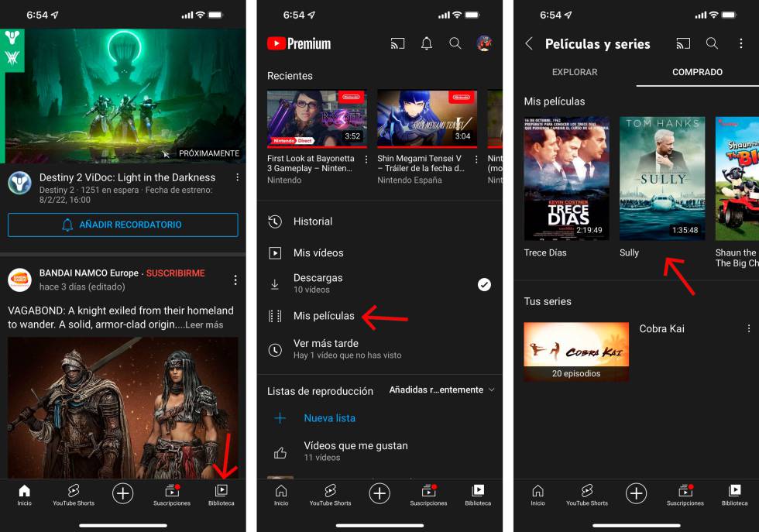
Task: Click the 'Cobra Kai' series title text
Action: point(661,328)
